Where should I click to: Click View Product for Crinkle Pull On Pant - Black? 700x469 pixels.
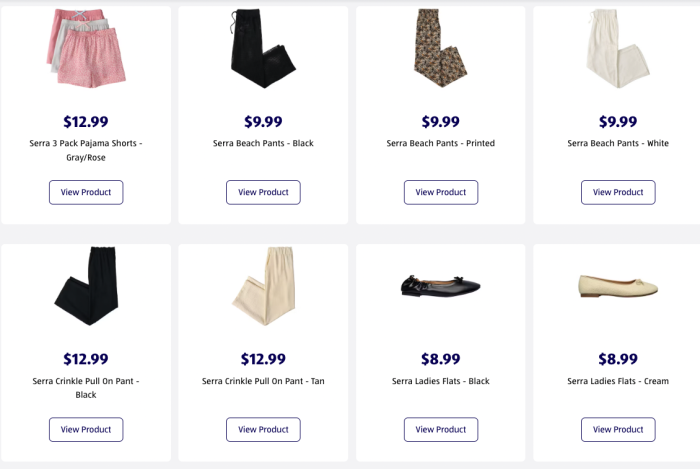86,430
